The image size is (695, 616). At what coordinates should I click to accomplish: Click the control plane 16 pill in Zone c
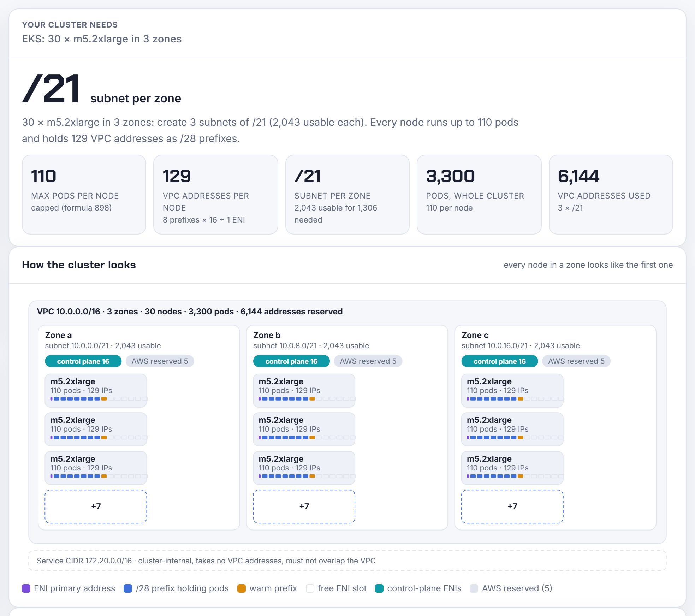point(500,361)
